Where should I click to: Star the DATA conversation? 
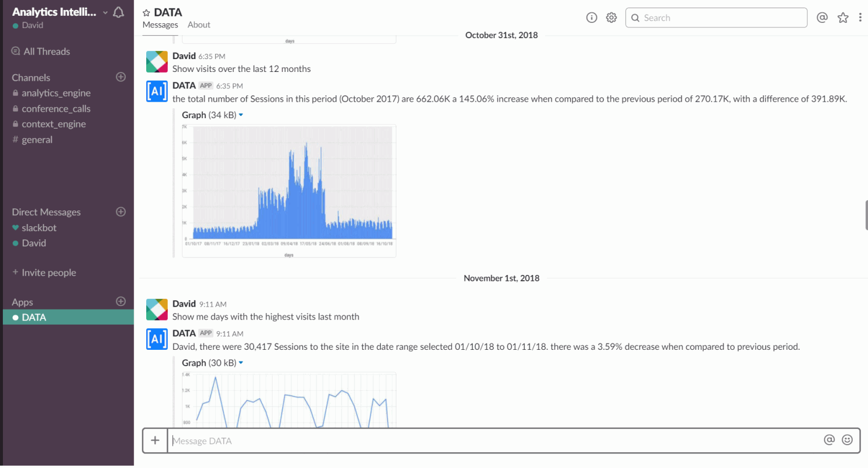tap(146, 12)
